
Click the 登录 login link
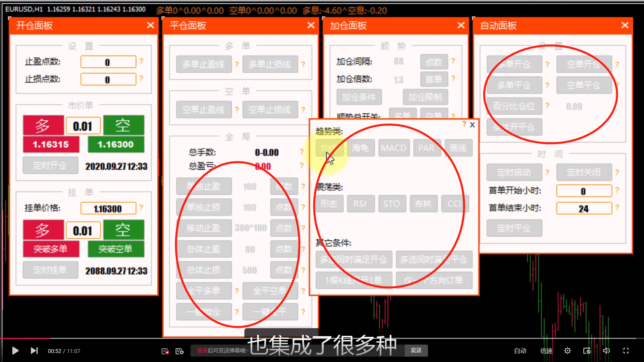click(x=202, y=351)
